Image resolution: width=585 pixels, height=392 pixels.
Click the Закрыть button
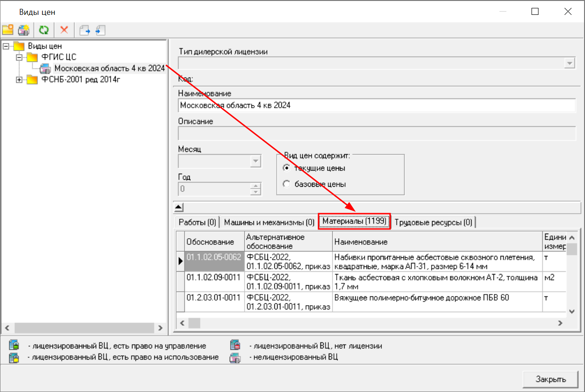[x=551, y=379]
